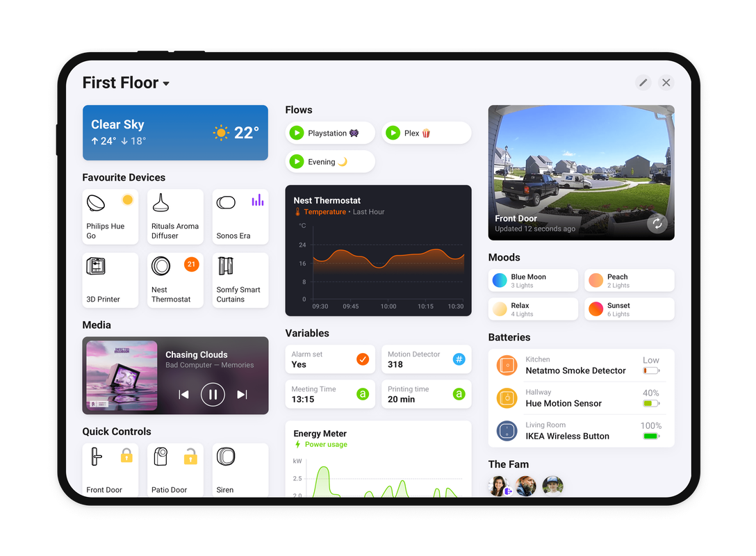
Task: Toggle the 3D Printer tile
Action: click(x=110, y=280)
